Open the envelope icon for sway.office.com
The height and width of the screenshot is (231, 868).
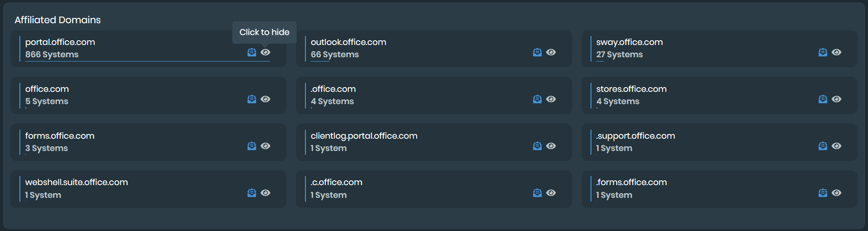pyautogui.click(x=823, y=52)
